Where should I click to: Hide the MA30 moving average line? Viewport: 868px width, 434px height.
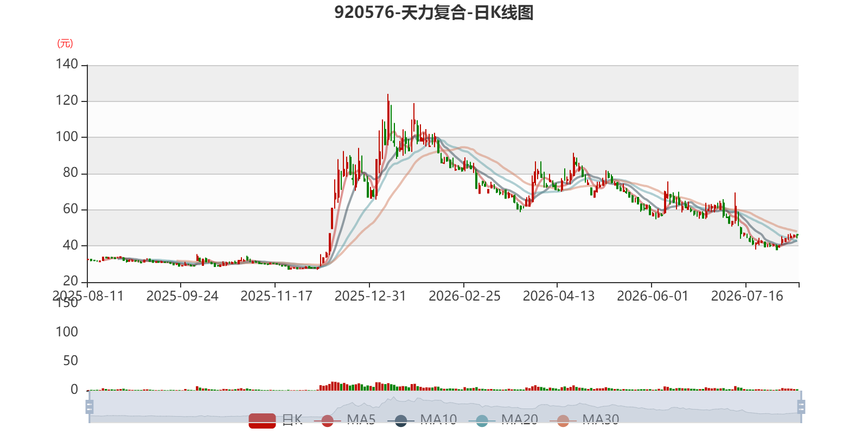[x=584, y=420]
